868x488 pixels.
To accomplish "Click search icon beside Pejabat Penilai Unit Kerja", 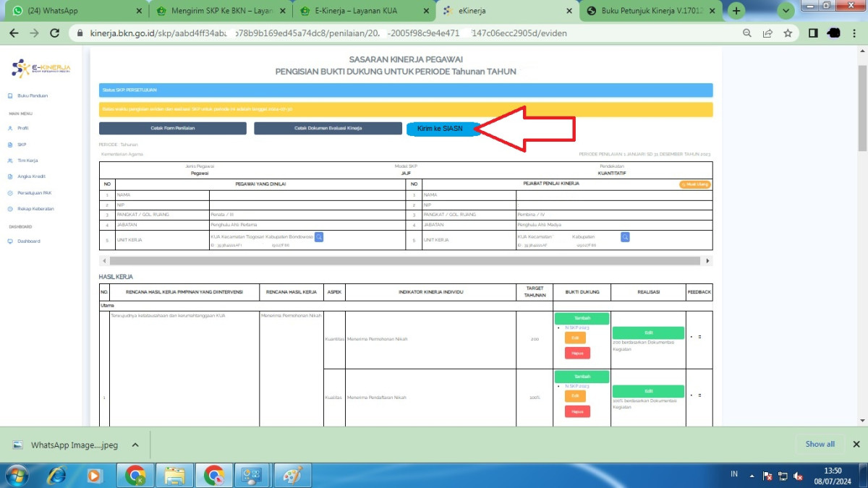I will tap(625, 236).
